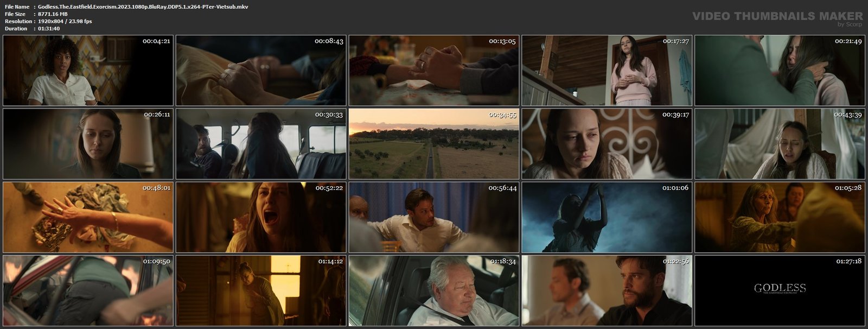Select the thumbnail at 01:14:12
This screenshot has width=868, height=329.
[261, 290]
